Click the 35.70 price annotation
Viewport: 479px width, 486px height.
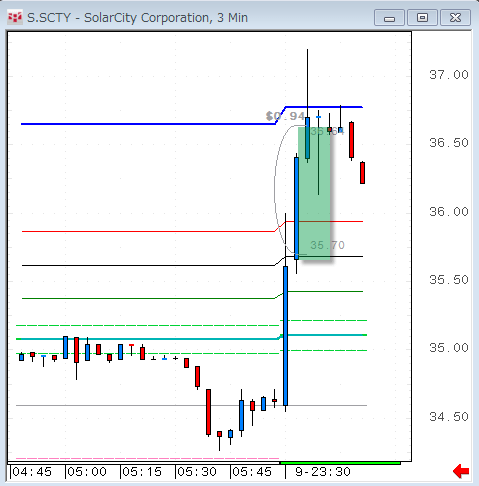pyautogui.click(x=327, y=245)
